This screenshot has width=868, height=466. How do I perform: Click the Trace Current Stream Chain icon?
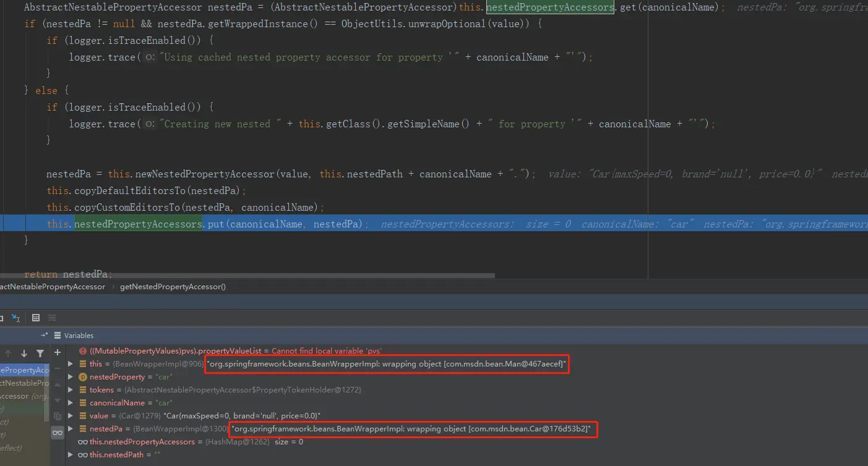point(52,318)
